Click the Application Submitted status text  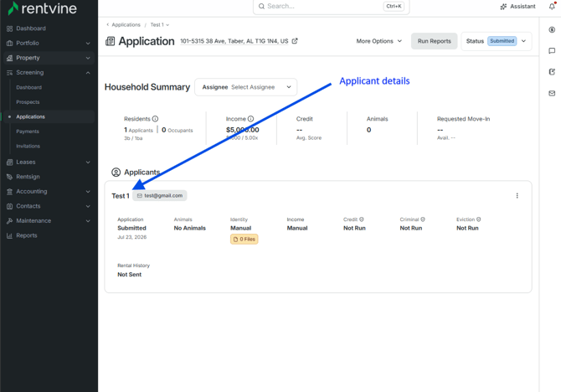click(x=131, y=228)
